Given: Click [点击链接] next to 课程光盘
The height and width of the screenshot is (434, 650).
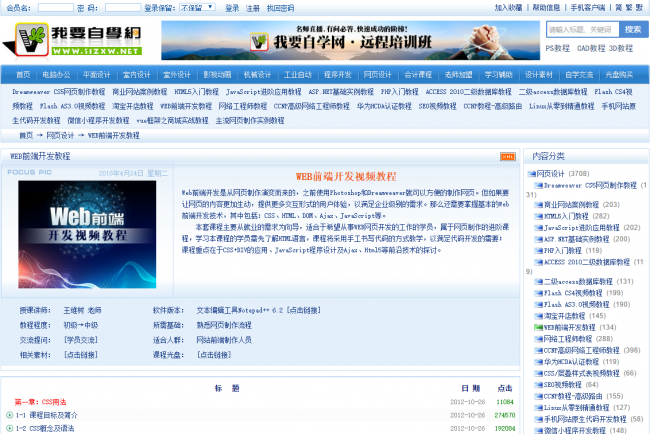Looking at the screenshot, I should [214, 355].
